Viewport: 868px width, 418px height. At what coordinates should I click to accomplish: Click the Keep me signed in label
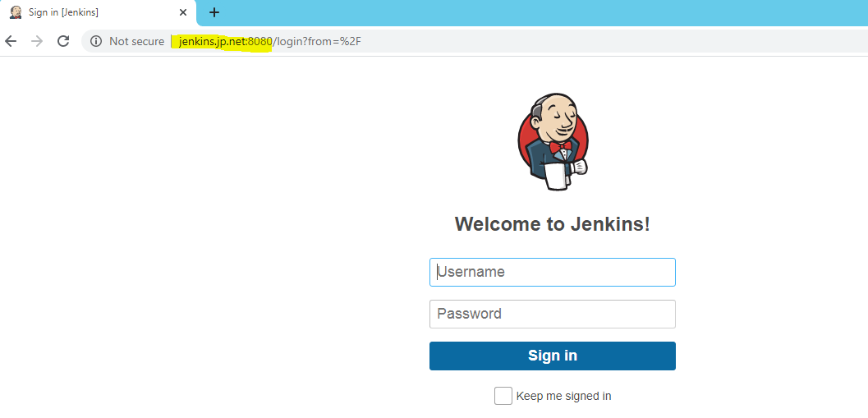[x=563, y=396]
